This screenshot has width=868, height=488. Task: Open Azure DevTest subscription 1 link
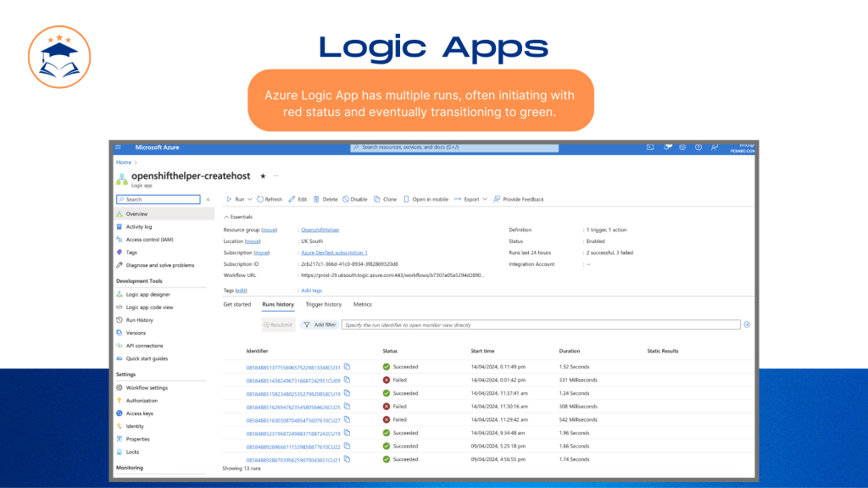tap(334, 252)
